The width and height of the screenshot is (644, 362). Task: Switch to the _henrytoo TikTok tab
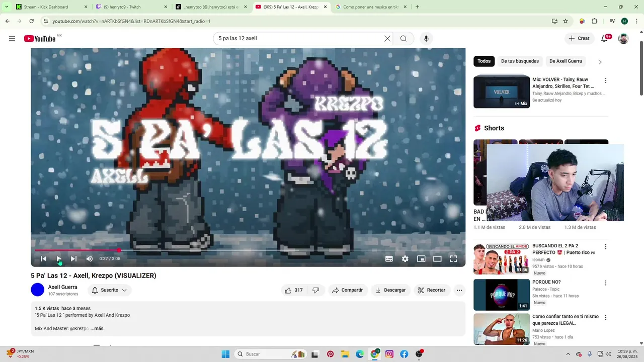click(211, 7)
